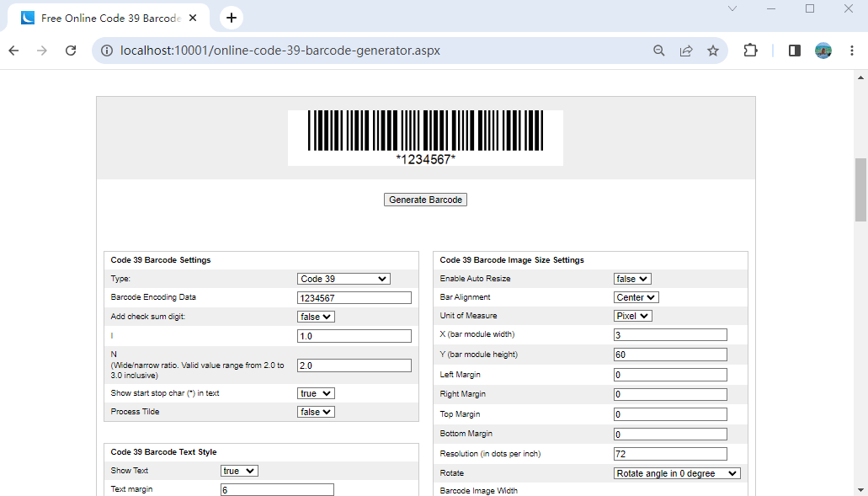Click the Generate Barcode button
This screenshot has width=868, height=496.
[x=425, y=199]
